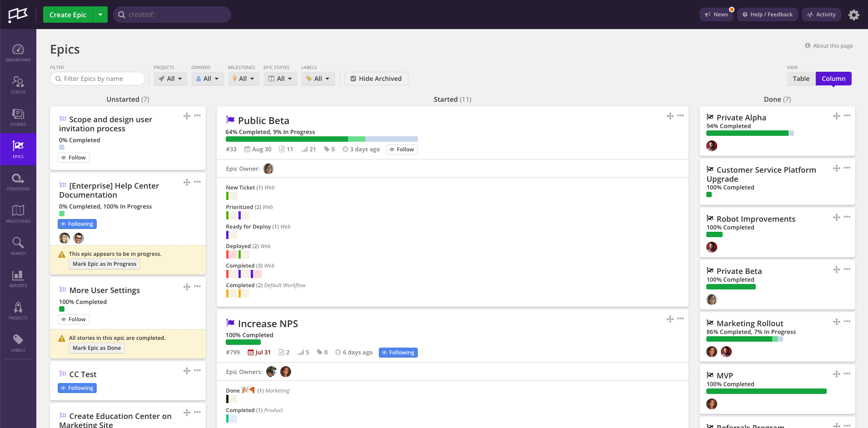Click move handle on Private Alpha card

pos(837,116)
